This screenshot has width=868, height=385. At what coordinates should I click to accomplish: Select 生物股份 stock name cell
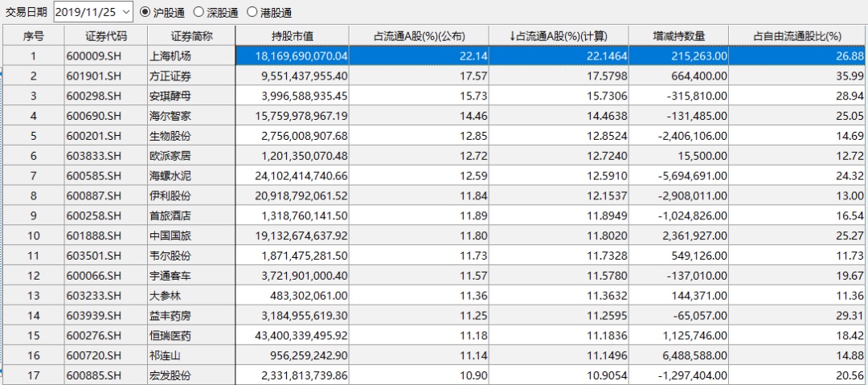(191, 136)
